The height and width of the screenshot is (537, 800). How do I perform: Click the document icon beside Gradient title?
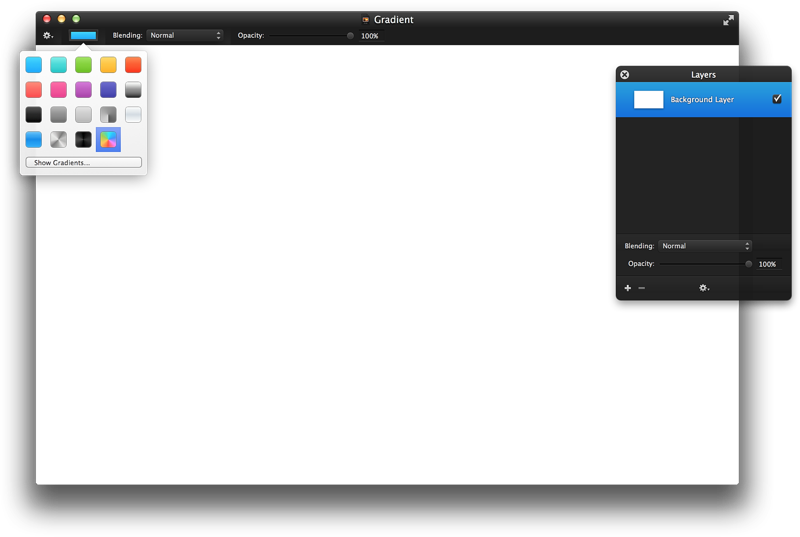(365, 20)
